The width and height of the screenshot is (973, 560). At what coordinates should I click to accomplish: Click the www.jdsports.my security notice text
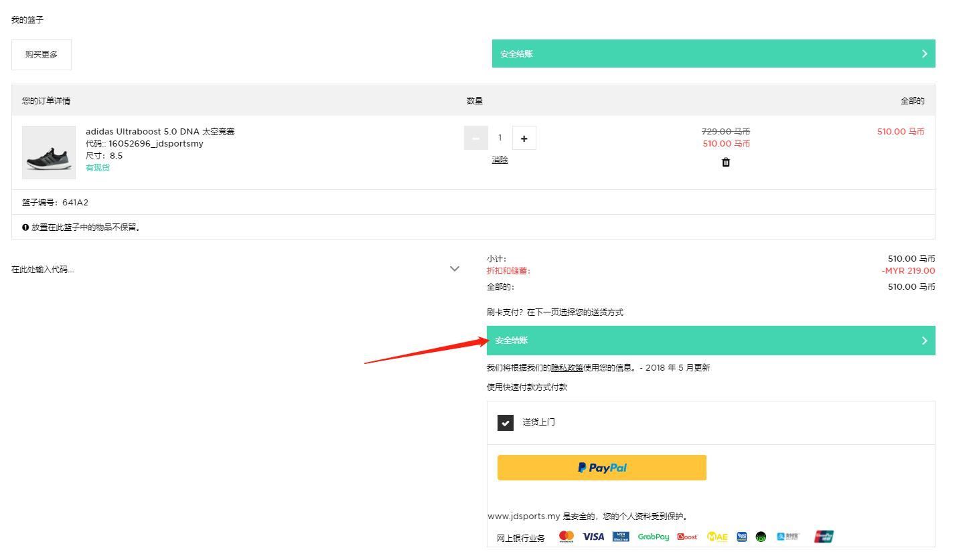pyautogui.click(x=588, y=517)
